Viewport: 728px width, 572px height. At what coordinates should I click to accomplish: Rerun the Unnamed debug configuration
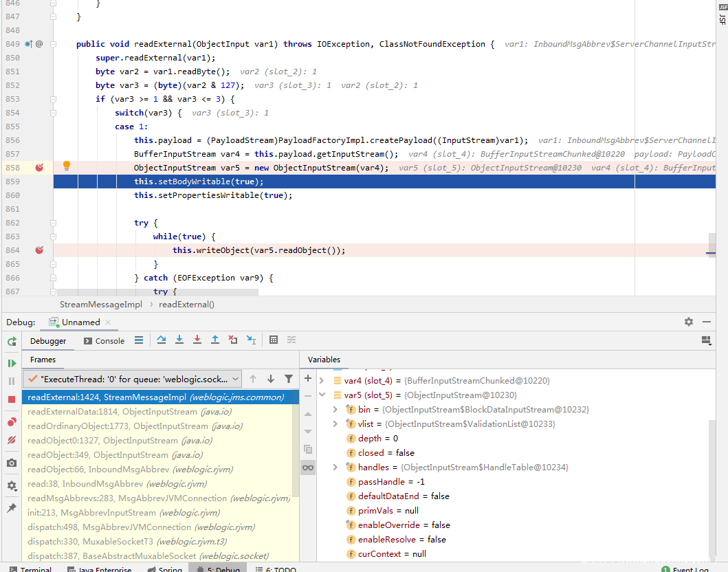12,341
